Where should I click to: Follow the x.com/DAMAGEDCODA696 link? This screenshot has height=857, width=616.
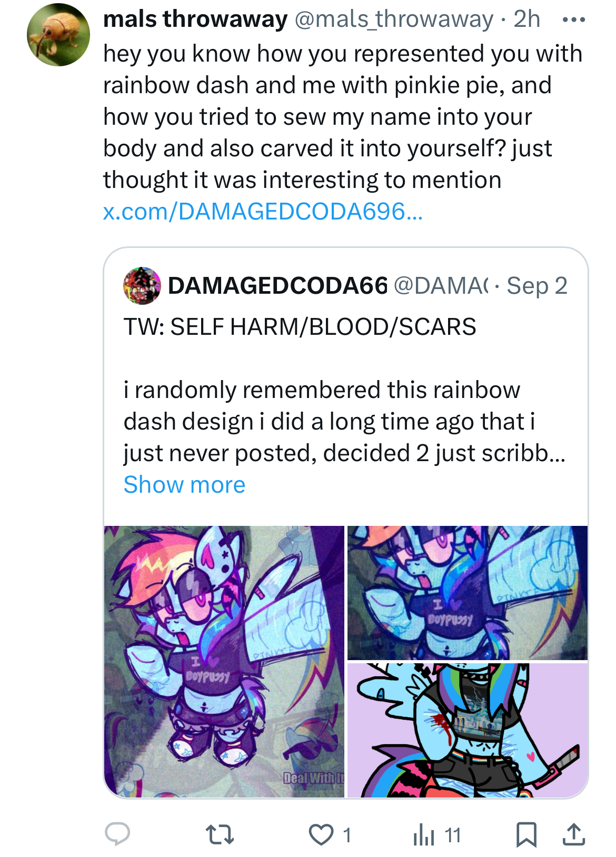click(x=263, y=211)
